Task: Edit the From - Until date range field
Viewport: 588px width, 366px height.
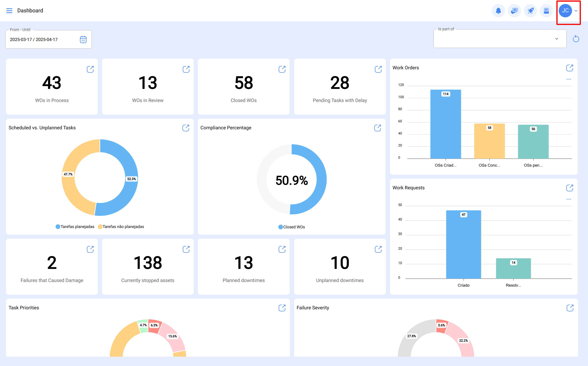Action: point(49,39)
